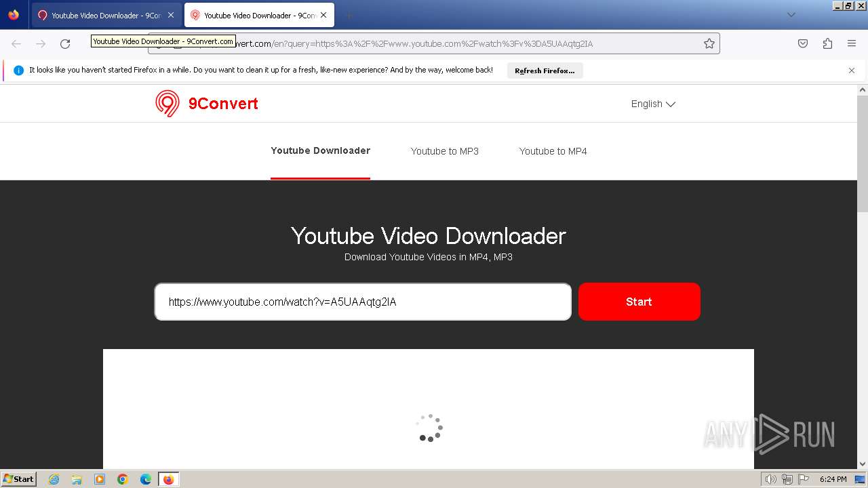
Task: Select the Youtube to MP4 tab
Action: pos(553,151)
